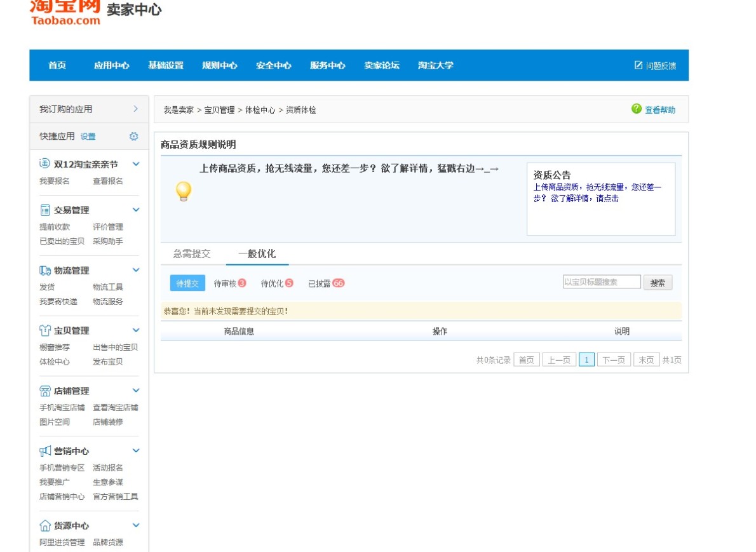Image resolution: width=756 pixels, height=552 pixels.
Task: Click the 上一页 pagination button
Action: [x=559, y=360]
